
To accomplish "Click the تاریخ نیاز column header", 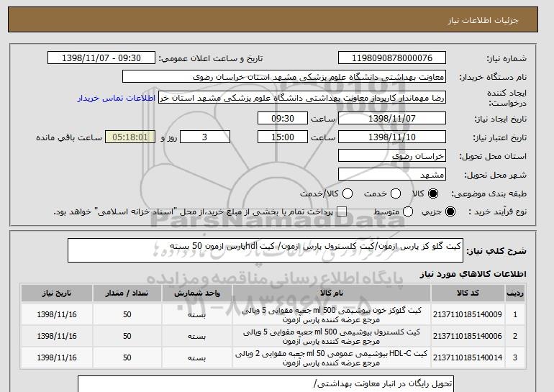I will coord(57,293).
